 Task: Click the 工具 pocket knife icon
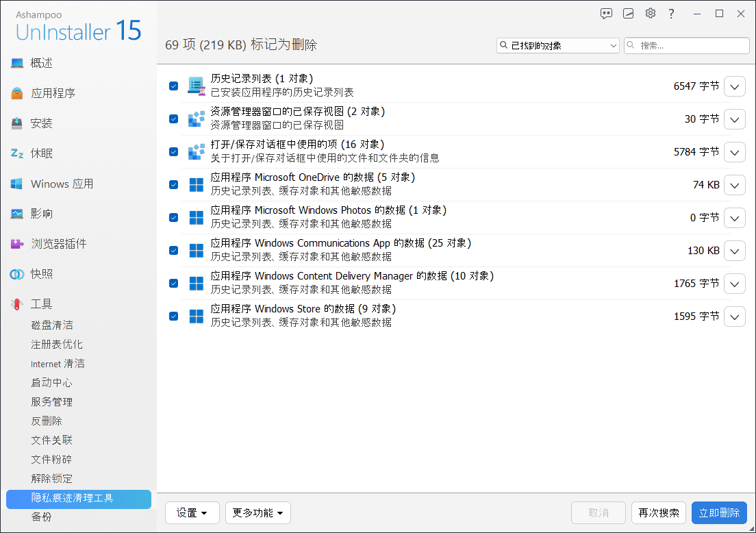tap(17, 304)
